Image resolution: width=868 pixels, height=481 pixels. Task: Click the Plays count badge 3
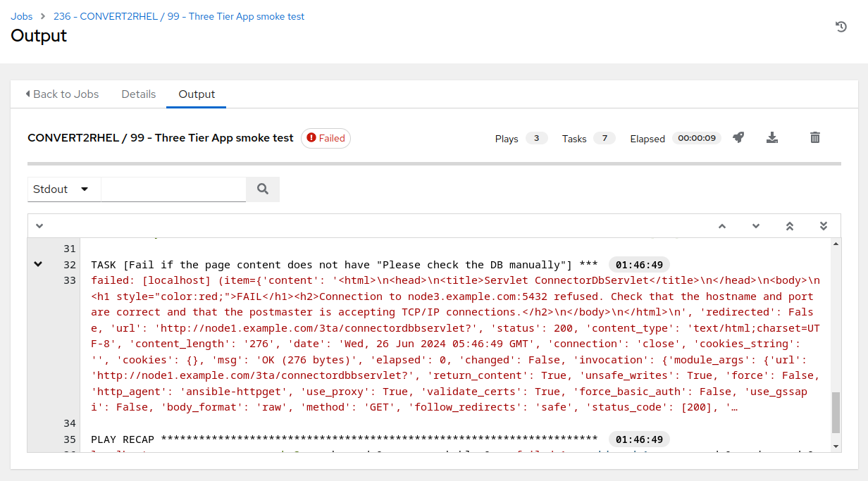pyautogui.click(x=536, y=138)
